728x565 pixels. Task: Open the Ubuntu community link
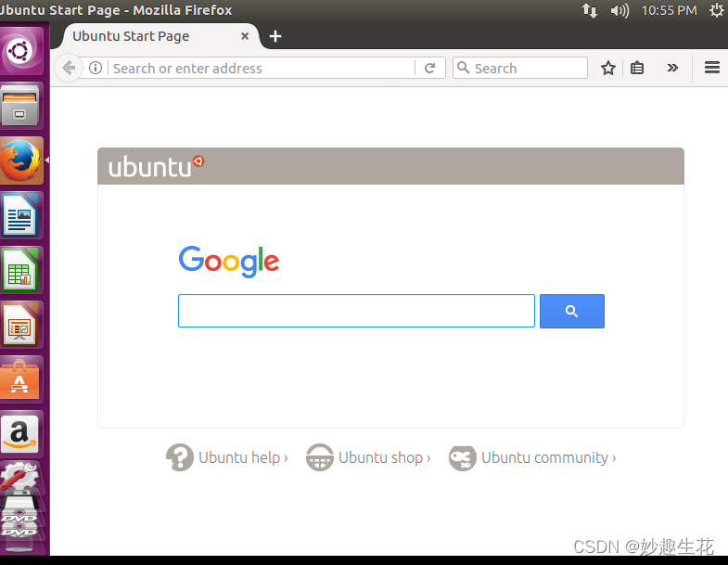tap(532, 457)
